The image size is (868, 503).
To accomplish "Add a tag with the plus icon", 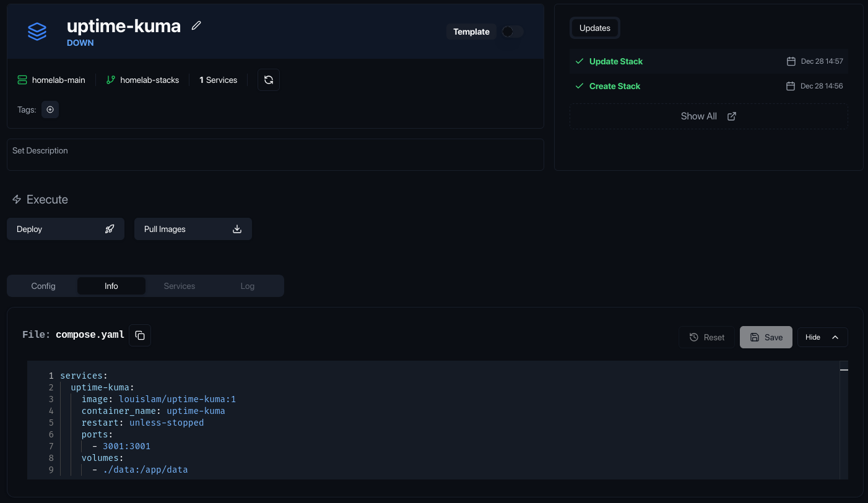I will pos(50,110).
